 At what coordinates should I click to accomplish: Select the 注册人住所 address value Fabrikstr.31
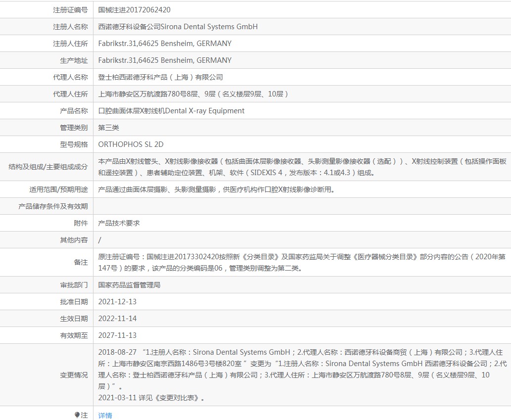165,44
